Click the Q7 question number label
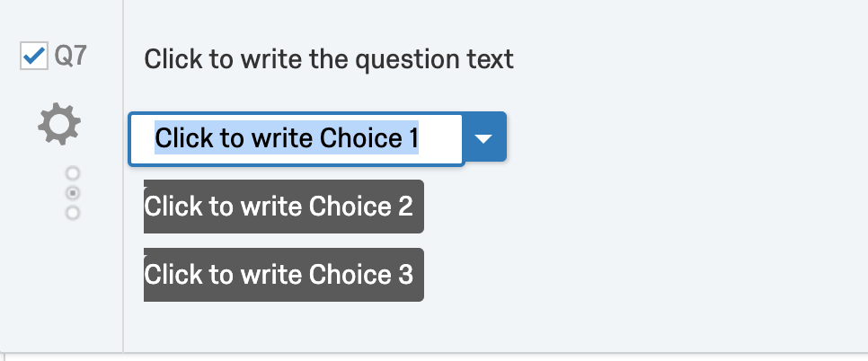The width and height of the screenshot is (868, 361). tap(71, 57)
